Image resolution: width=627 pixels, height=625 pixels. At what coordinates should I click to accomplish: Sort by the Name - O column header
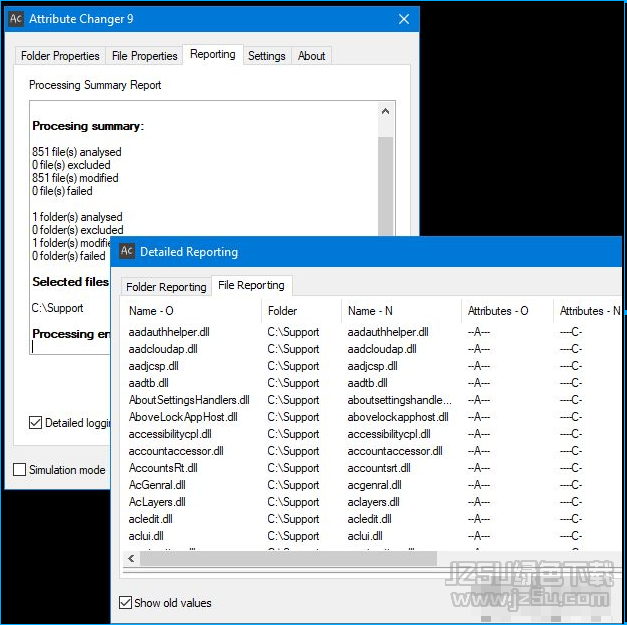click(x=151, y=311)
